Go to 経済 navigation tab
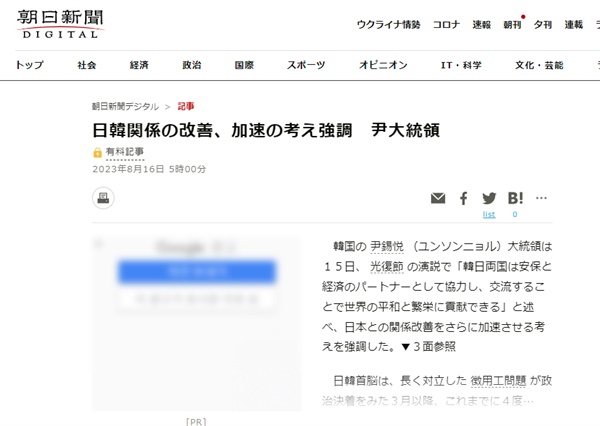The width and height of the screenshot is (600, 426). coord(139,65)
